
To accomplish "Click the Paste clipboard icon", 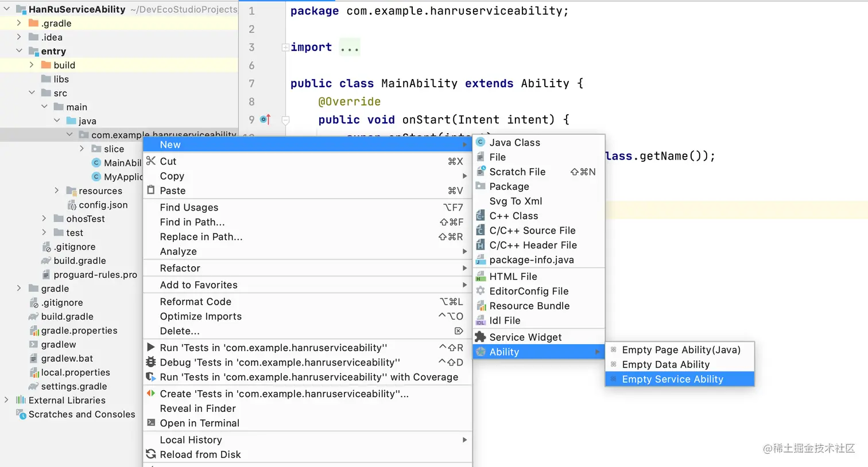I will coord(151,190).
